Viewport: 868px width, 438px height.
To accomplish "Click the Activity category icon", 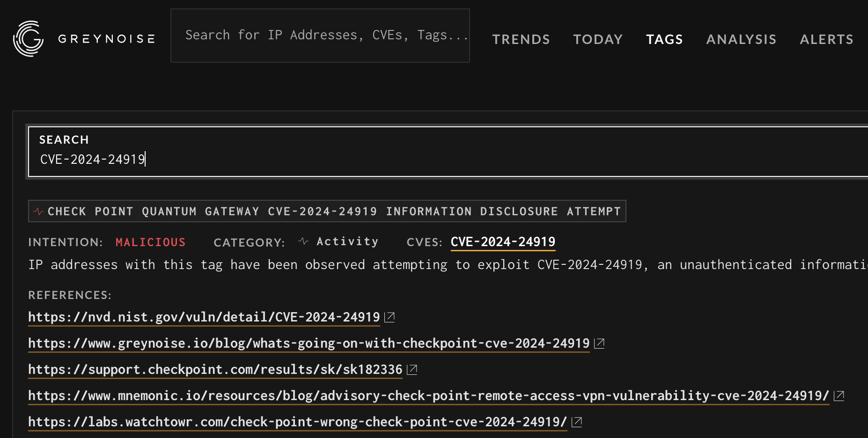I will pos(303,241).
